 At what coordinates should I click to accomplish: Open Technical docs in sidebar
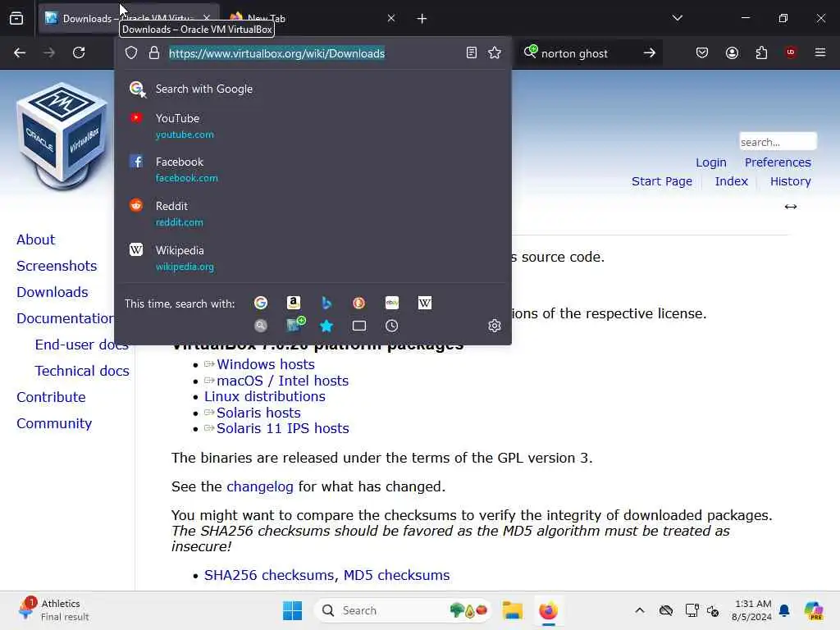coord(82,371)
